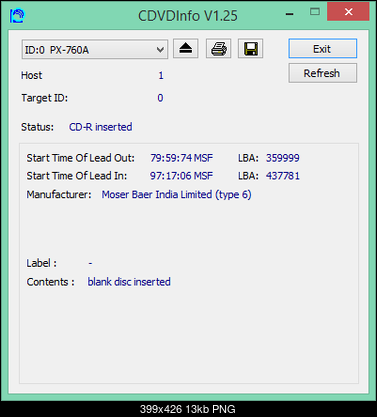Click the Moser Baer India Limited manufacturer value
This screenshot has height=417, width=377.
176,194
